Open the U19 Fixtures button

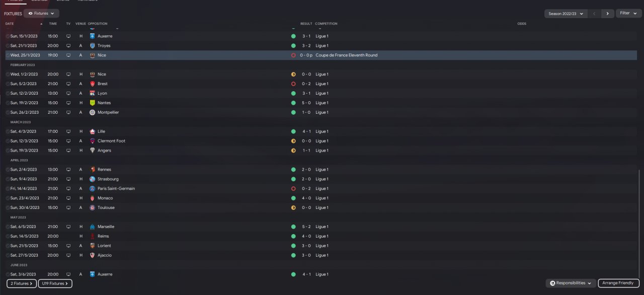pos(55,283)
